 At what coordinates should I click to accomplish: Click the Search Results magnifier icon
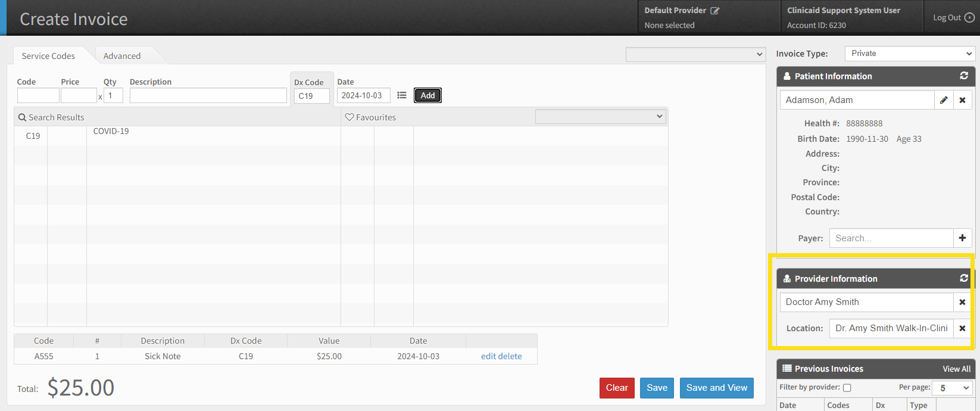pos(22,117)
